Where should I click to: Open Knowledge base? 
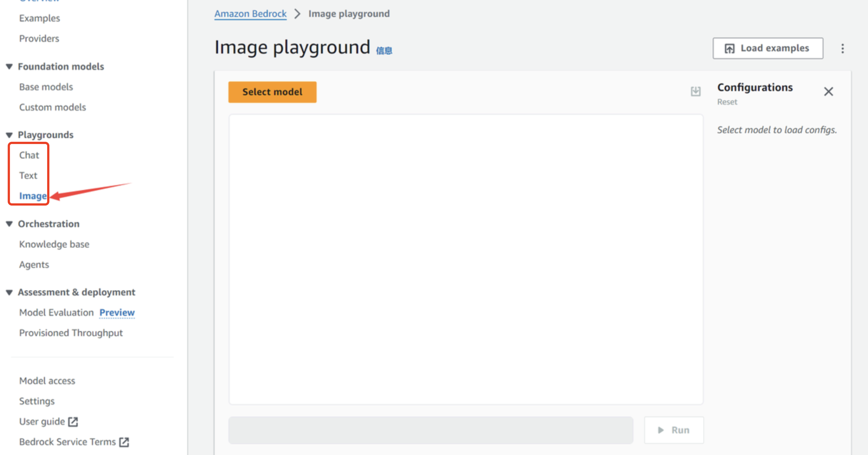click(54, 244)
